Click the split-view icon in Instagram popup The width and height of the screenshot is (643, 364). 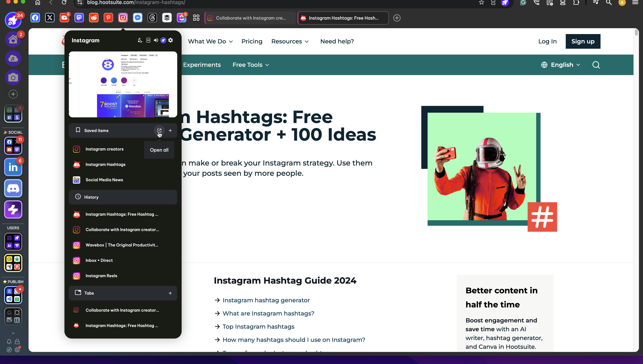pyautogui.click(x=148, y=40)
